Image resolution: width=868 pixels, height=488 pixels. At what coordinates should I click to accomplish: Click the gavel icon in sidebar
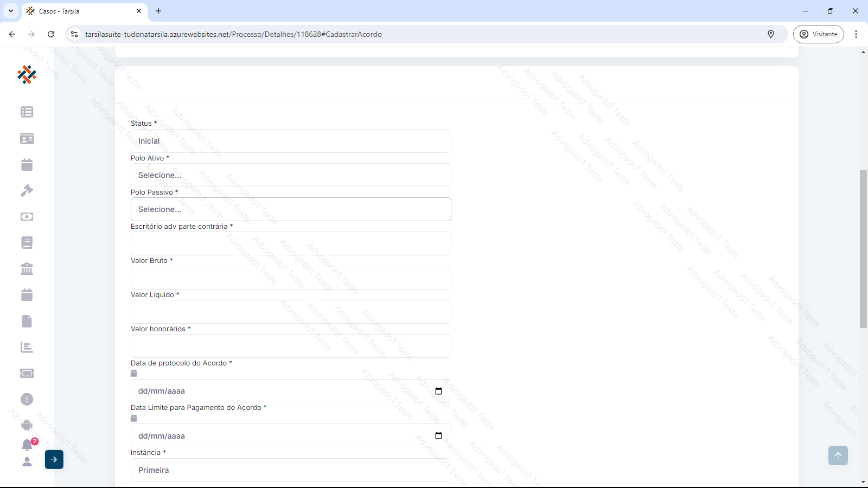pyautogui.click(x=27, y=191)
